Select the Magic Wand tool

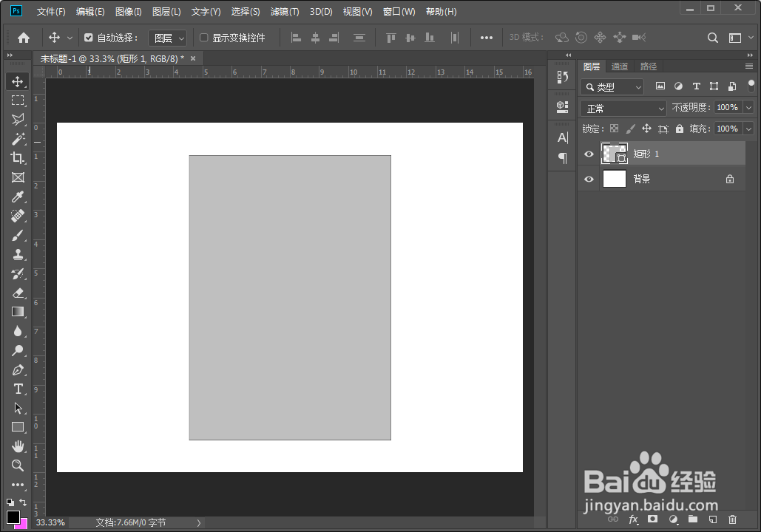[18, 139]
